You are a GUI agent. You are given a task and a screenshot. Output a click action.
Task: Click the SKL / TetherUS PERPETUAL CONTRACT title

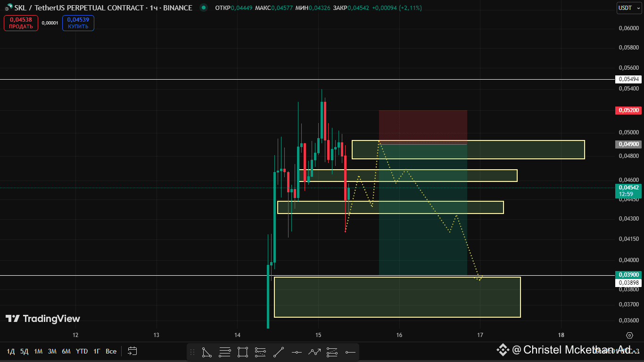point(79,8)
